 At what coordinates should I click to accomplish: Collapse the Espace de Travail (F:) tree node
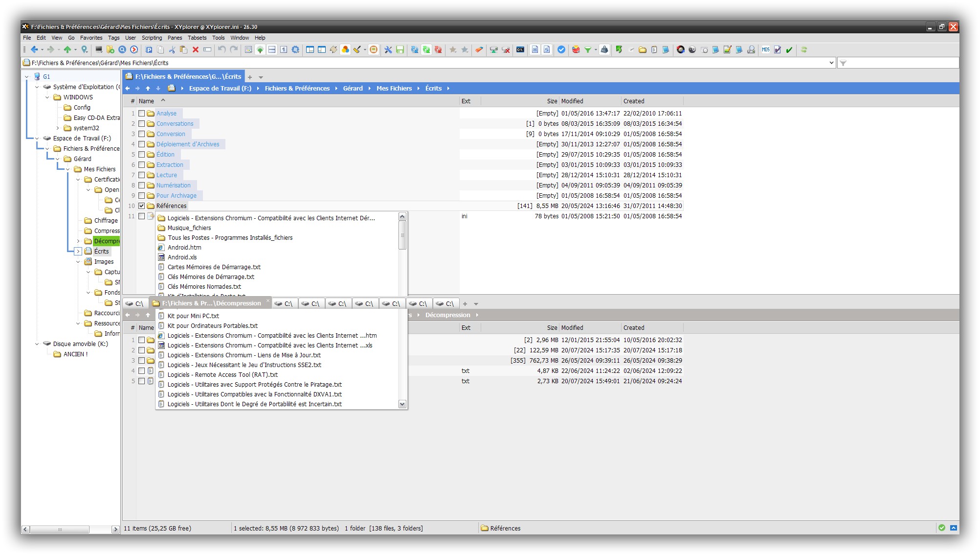click(37, 139)
